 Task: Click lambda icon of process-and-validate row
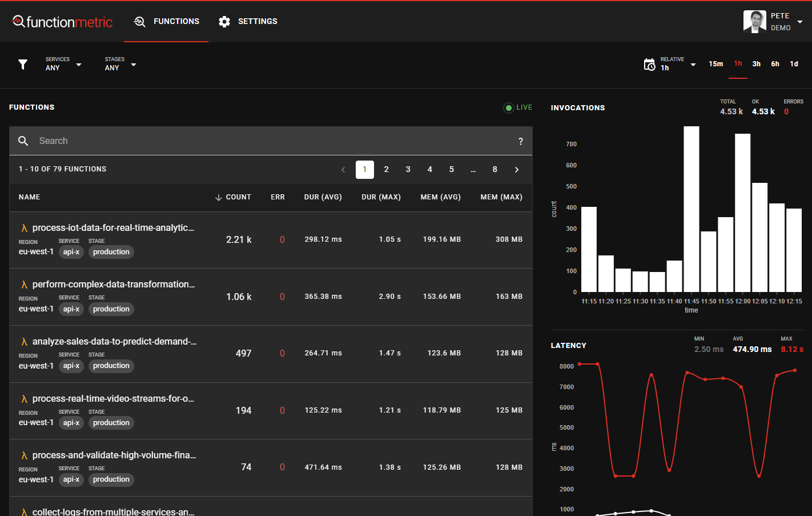click(24, 455)
